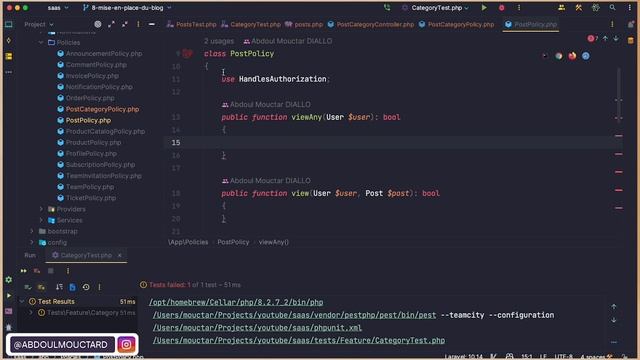The height and width of the screenshot is (360, 640).
Task: Open test history clock icon
Action: (x=86, y=287)
